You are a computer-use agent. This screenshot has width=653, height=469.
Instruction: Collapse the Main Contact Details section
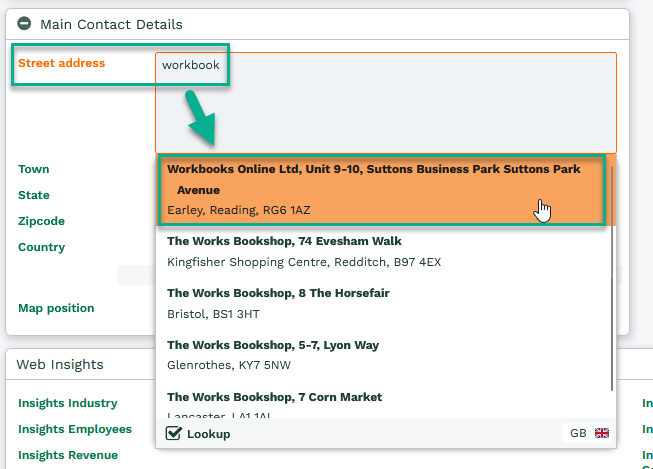24,23
